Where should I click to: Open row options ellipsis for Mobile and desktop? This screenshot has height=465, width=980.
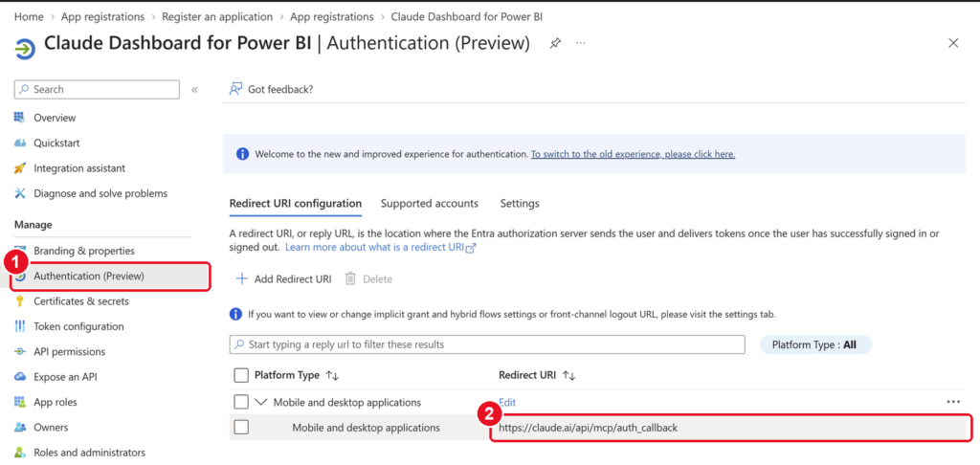(953, 402)
